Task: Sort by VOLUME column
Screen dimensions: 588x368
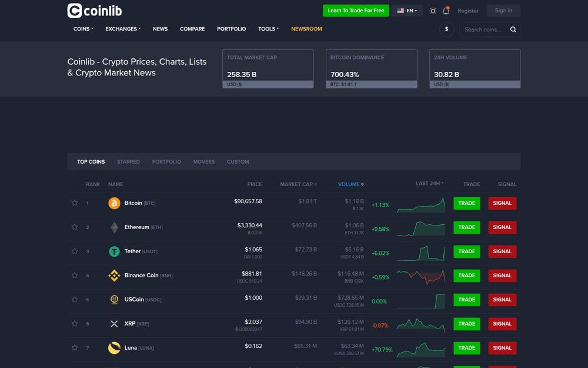Action: [351, 184]
